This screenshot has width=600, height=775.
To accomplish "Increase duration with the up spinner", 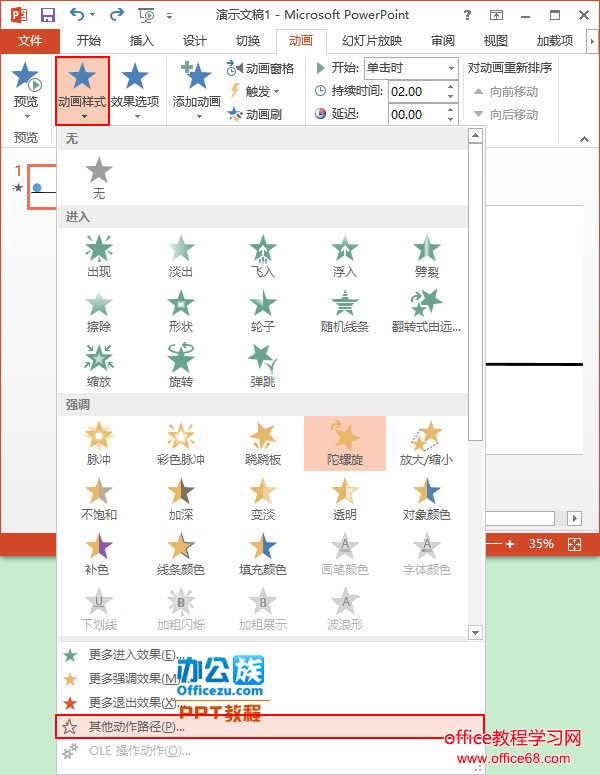I will click(450, 86).
